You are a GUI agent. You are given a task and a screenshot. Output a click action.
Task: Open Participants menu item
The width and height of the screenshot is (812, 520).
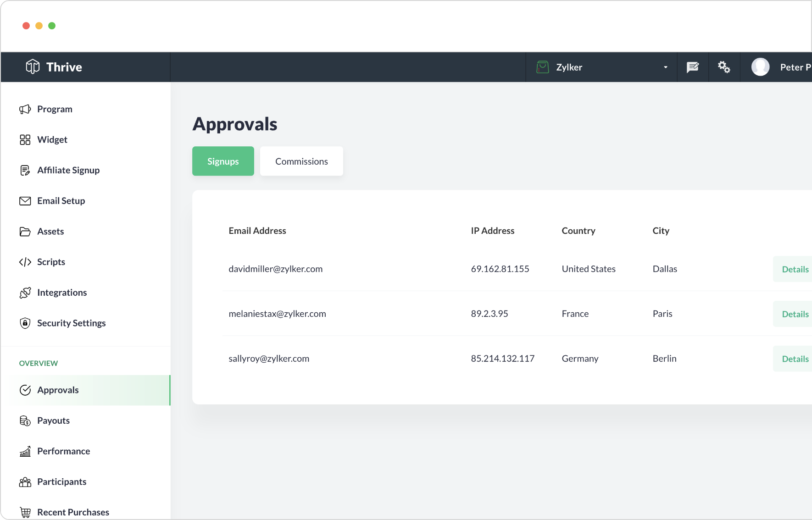tap(61, 482)
